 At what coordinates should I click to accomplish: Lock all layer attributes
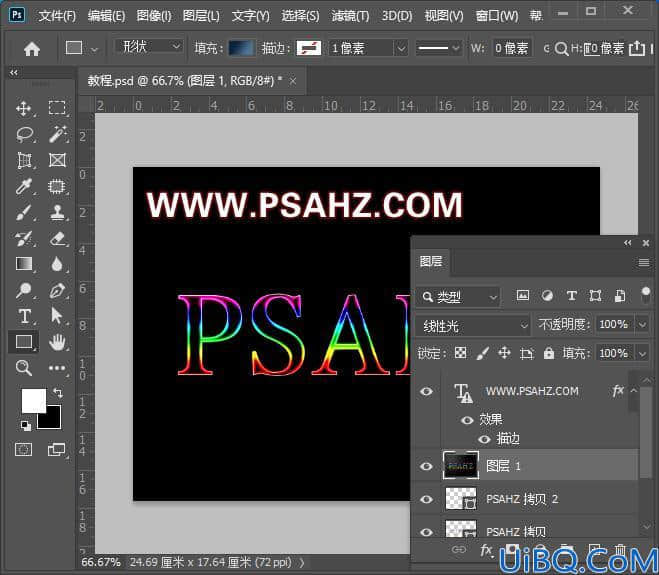[549, 353]
